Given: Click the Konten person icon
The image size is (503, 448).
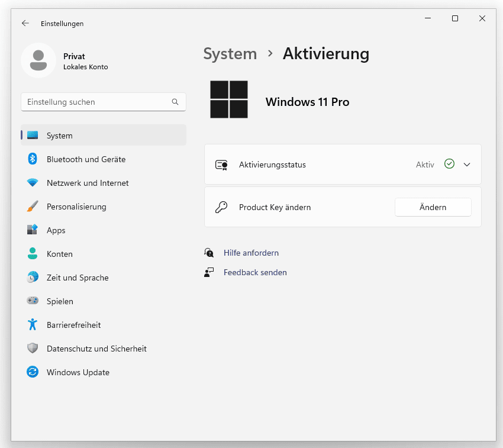Looking at the screenshot, I should [x=33, y=253].
